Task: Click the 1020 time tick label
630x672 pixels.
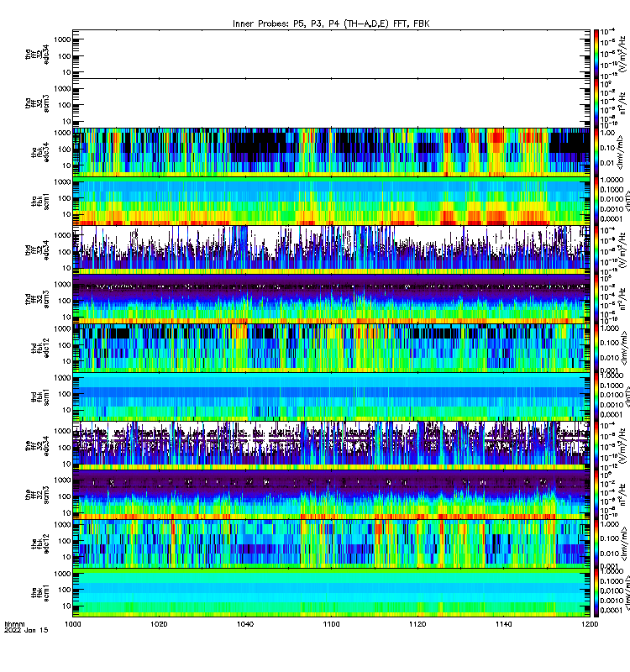Action: 159,624
